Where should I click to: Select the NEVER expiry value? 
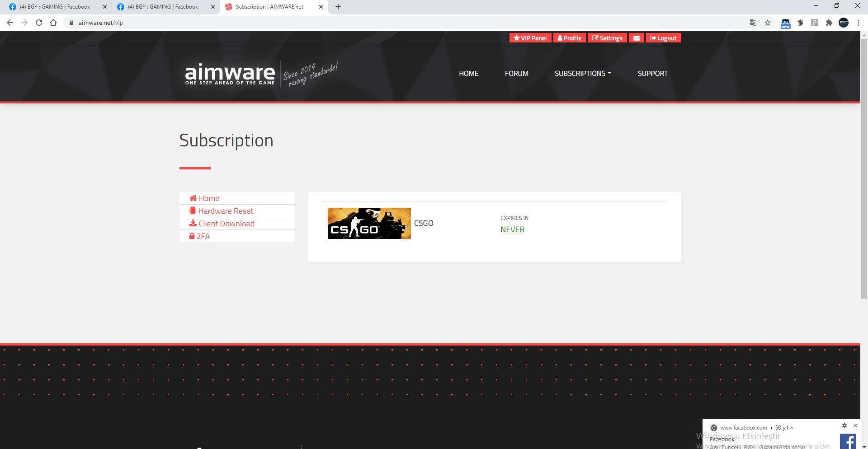coord(513,229)
